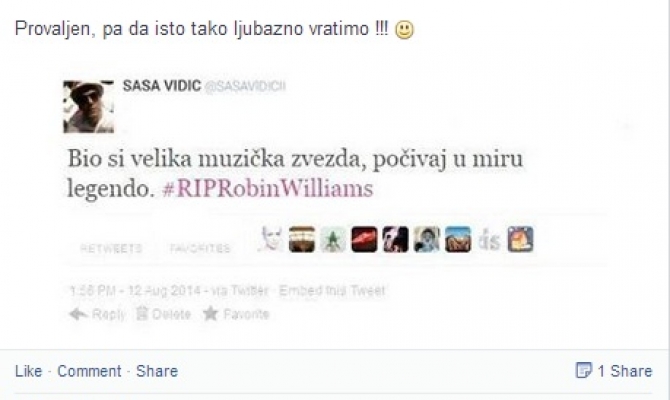Open the SASA VIDIC name link
The image size is (670, 400).
click(x=162, y=86)
